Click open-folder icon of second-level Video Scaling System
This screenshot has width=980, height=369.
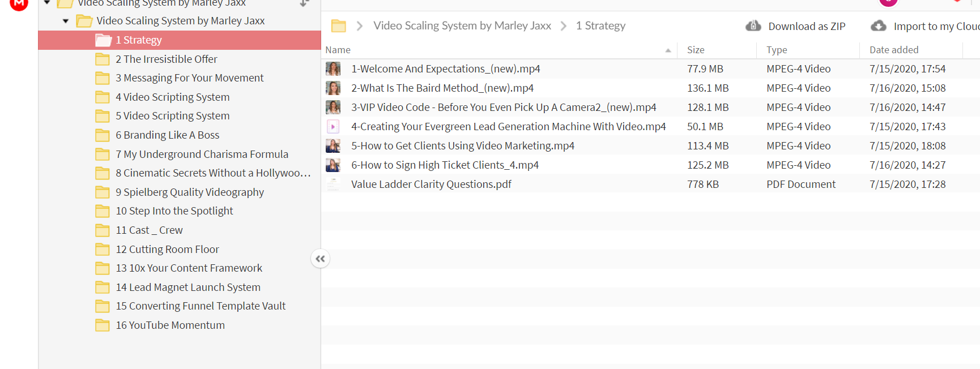[x=84, y=22]
